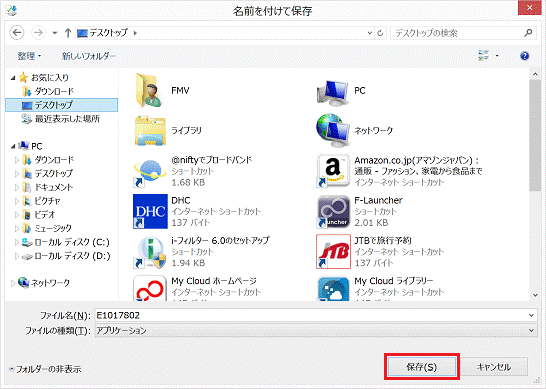Select @niftyでブロードバンド shortcut icon
Screen dimensions: 546x389
[x=150, y=173]
